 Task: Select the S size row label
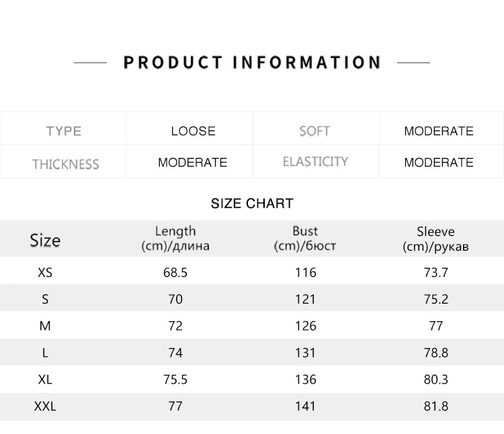pyautogui.click(x=45, y=299)
